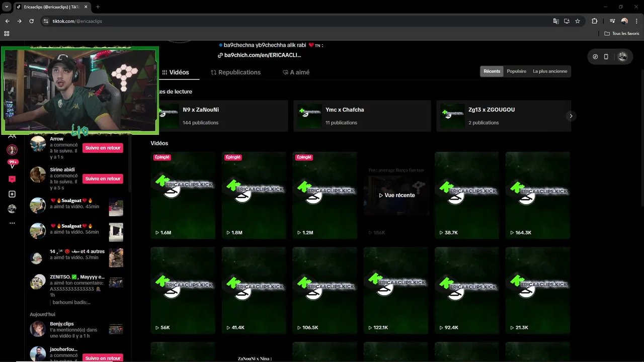Open the red messages inbox icon

click(12, 179)
